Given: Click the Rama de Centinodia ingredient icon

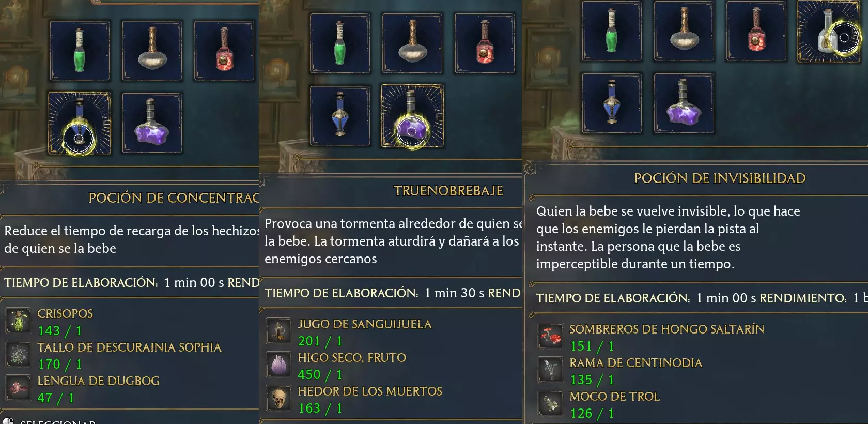Looking at the screenshot, I should tap(551, 370).
